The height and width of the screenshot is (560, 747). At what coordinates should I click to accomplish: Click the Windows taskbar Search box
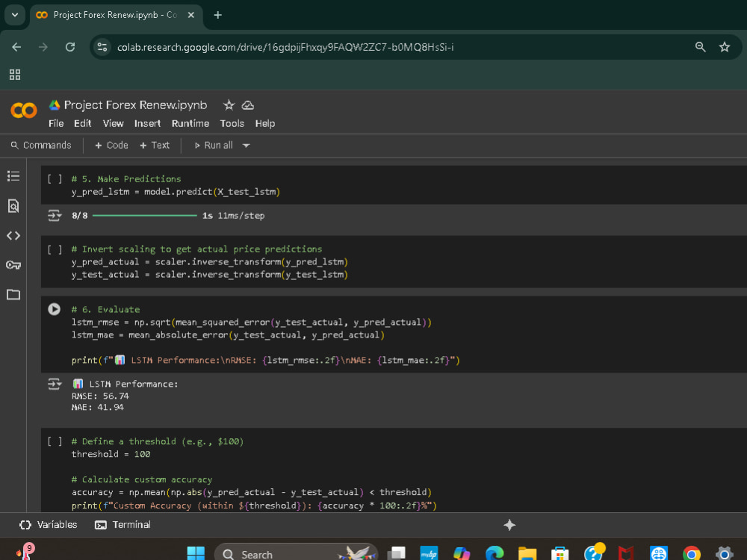point(296,553)
